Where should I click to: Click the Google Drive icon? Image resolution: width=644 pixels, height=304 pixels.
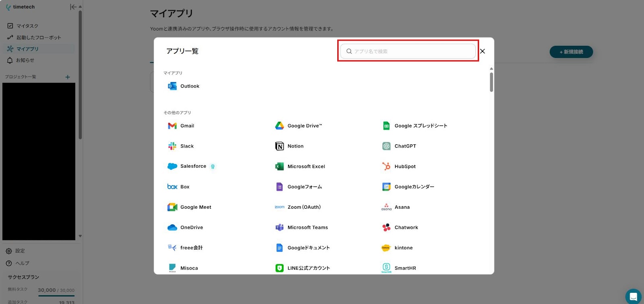tap(279, 126)
